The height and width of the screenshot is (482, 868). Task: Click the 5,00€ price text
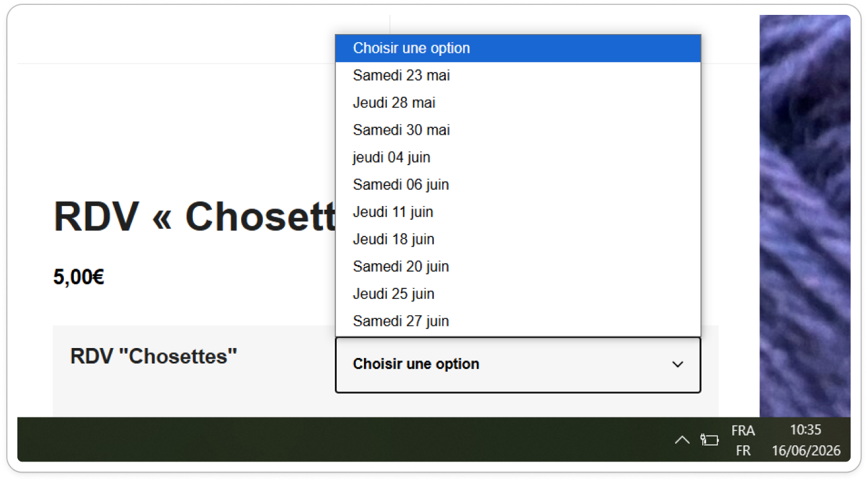(79, 277)
